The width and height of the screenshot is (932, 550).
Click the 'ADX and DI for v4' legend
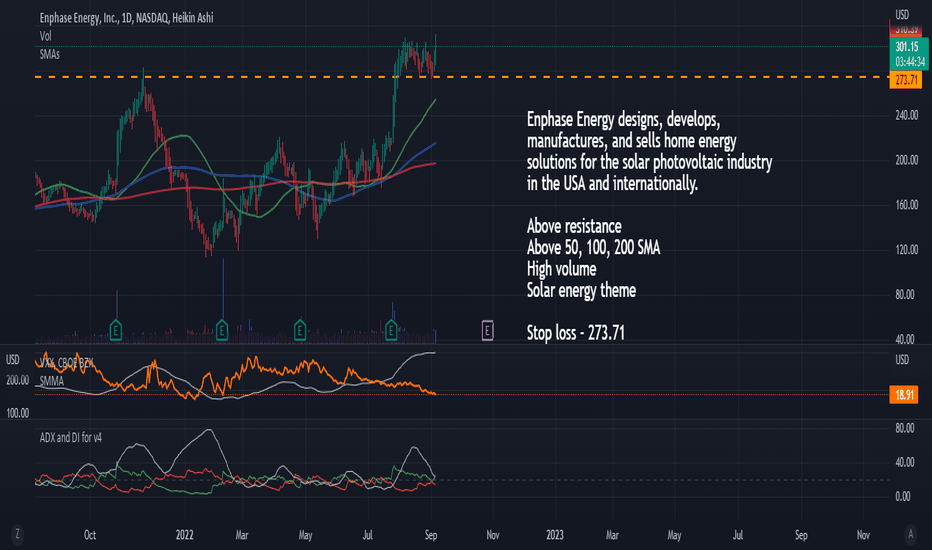coord(70,438)
